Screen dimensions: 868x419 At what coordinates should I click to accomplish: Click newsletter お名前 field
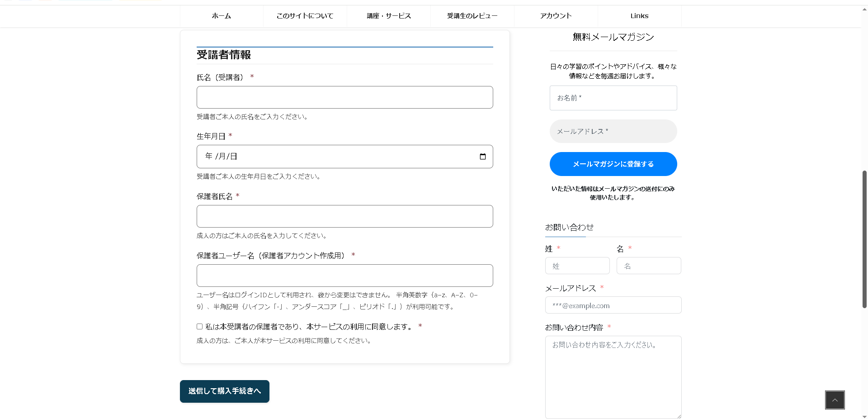pyautogui.click(x=613, y=98)
